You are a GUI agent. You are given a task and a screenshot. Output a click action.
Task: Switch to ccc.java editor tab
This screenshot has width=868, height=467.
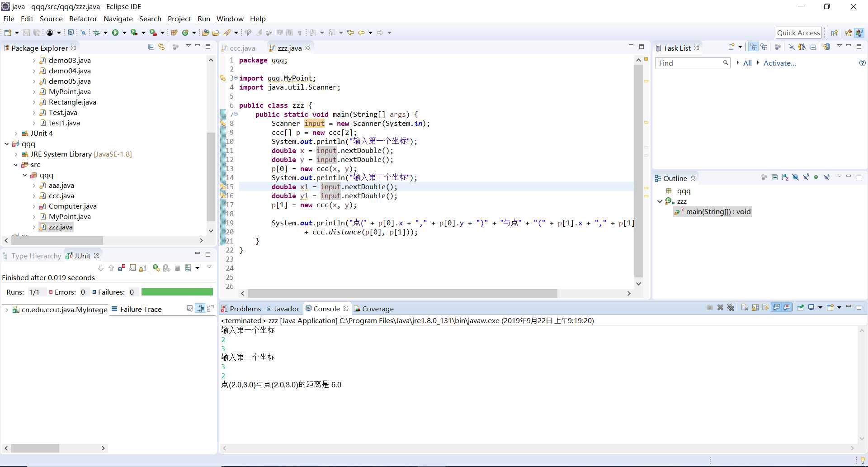pos(238,48)
